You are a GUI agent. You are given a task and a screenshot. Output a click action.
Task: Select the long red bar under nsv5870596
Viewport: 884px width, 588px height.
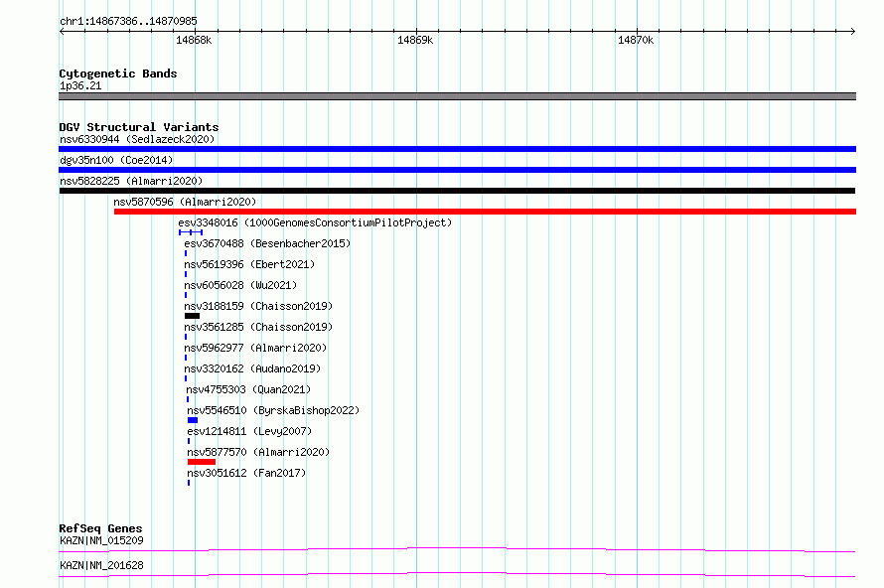(x=485, y=212)
